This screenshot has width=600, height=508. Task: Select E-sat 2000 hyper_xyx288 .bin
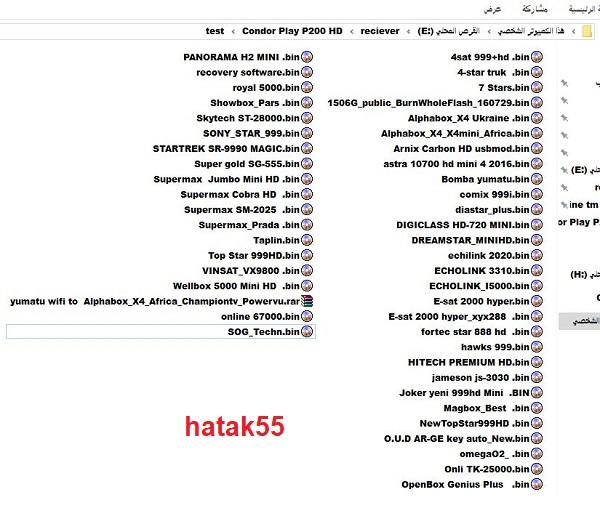click(459, 316)
